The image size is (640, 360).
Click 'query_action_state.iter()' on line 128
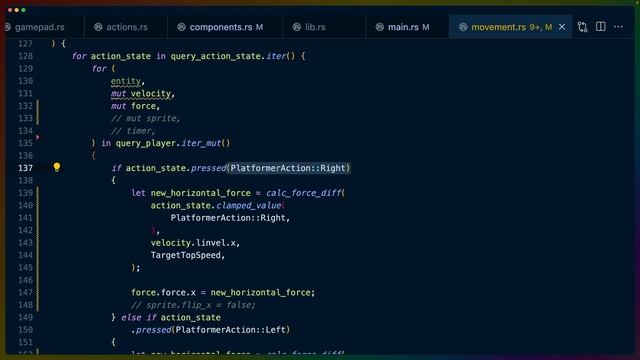(x=233, y=56)
